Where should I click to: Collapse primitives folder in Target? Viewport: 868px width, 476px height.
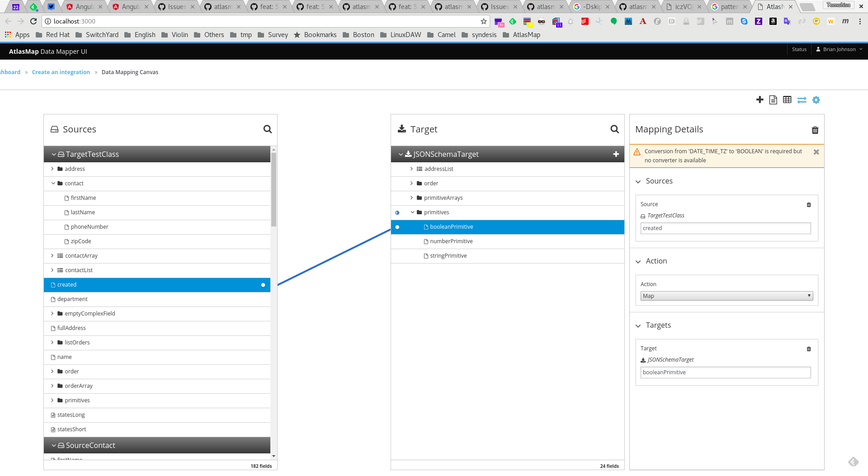412,212
